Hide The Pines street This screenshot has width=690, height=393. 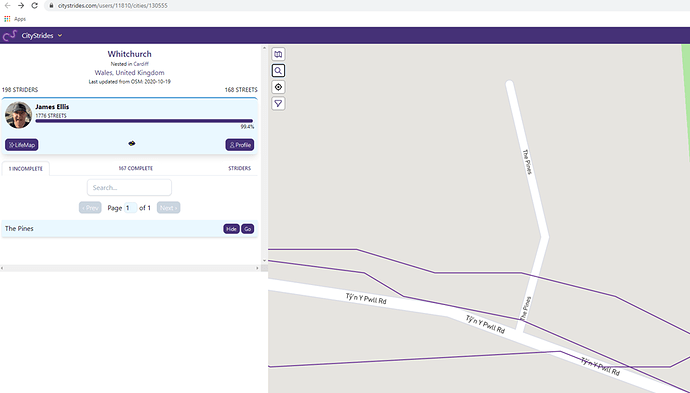tap(231, 229)
